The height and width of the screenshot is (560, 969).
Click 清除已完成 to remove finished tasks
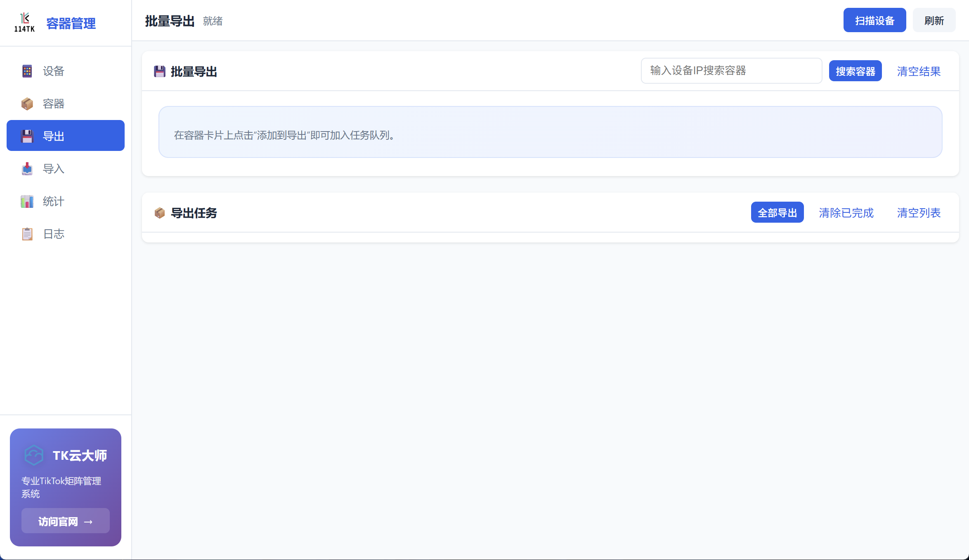pyautogui.click(x=846, y=213)
